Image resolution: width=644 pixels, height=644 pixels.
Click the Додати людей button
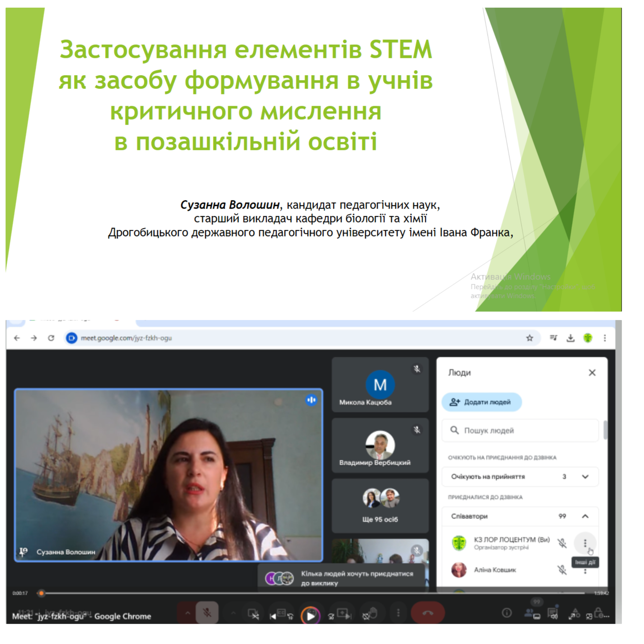pos(481,402)
